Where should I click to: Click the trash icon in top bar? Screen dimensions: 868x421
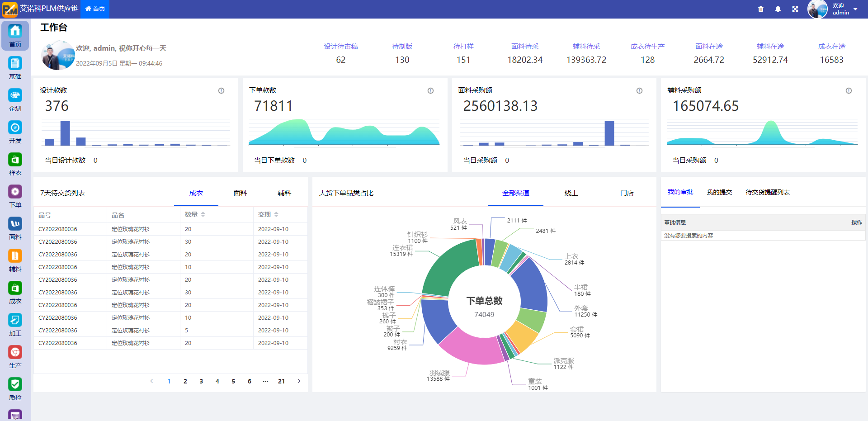click(761, 9)
